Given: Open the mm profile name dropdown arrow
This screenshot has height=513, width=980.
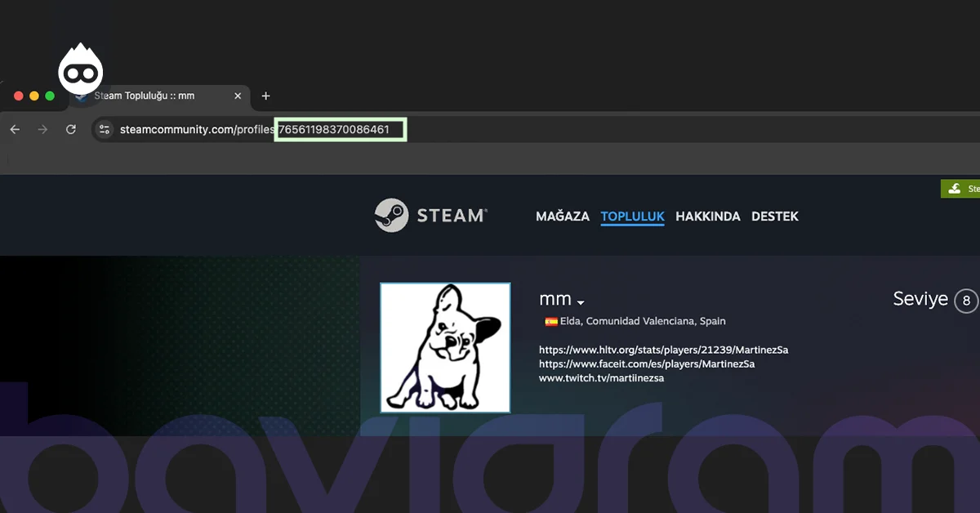Looking at the screenshot, I should (581, 302).
